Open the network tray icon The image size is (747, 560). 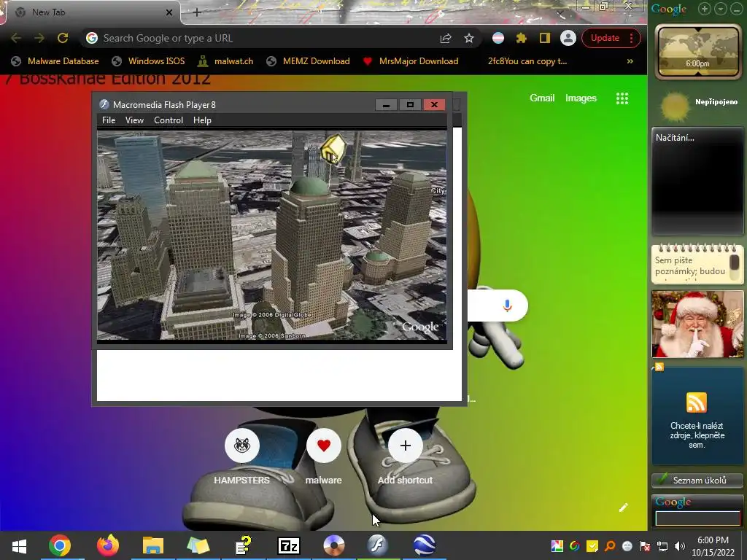[x=662, y=546]
